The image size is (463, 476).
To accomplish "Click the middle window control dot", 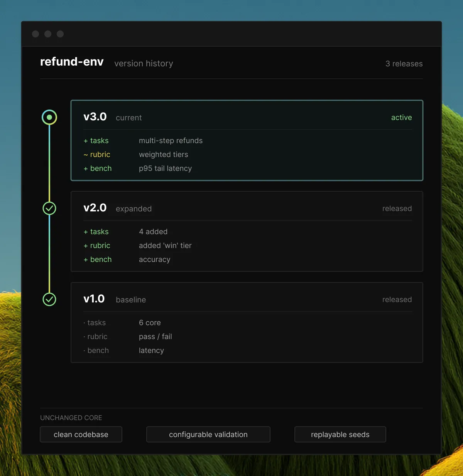I will [48, 34].
